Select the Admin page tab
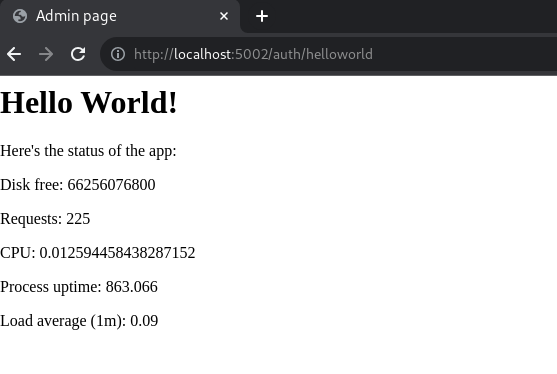 click(120, 16)
